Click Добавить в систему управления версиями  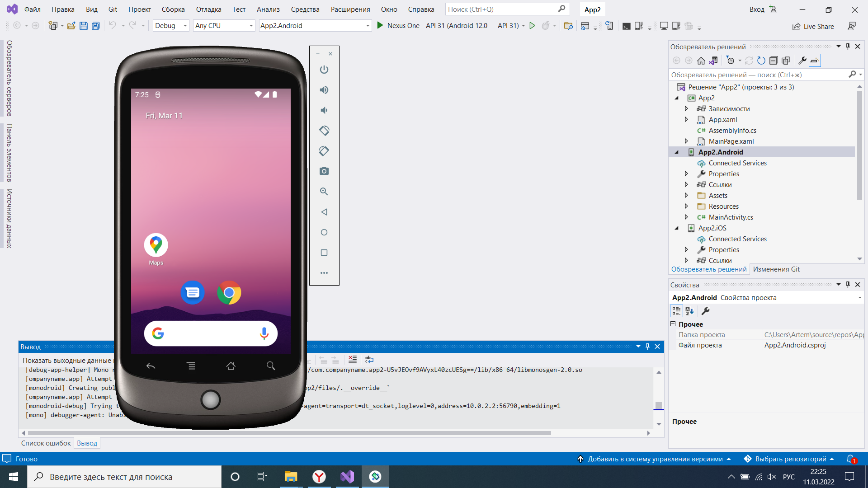coord(655,459)
